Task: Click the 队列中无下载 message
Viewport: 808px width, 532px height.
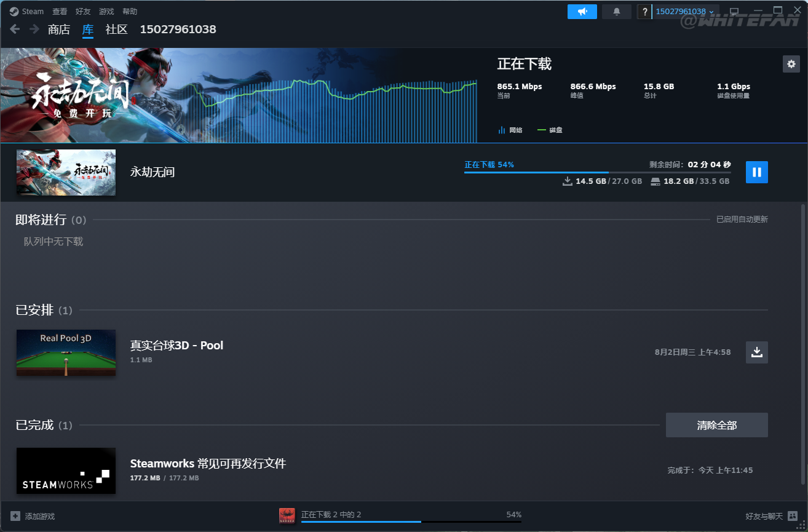Action: [x=53, y=242]
